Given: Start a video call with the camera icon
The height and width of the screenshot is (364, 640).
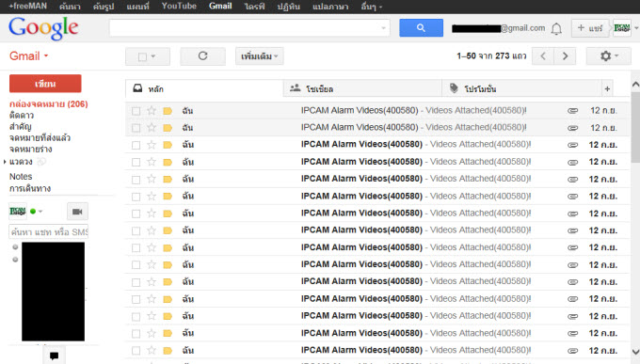Looking at the screenshot, I should pos(77,212).
